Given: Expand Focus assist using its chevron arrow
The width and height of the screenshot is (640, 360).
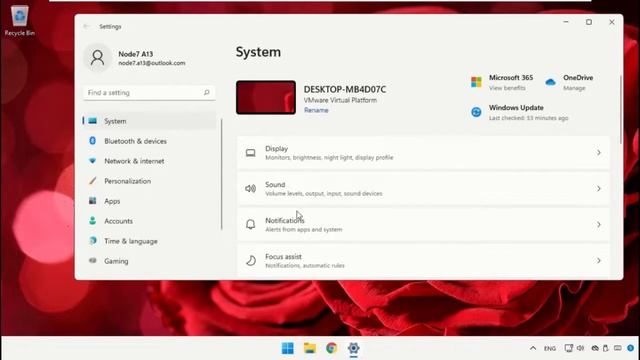Looking at the screenshot, I should 599,260.
